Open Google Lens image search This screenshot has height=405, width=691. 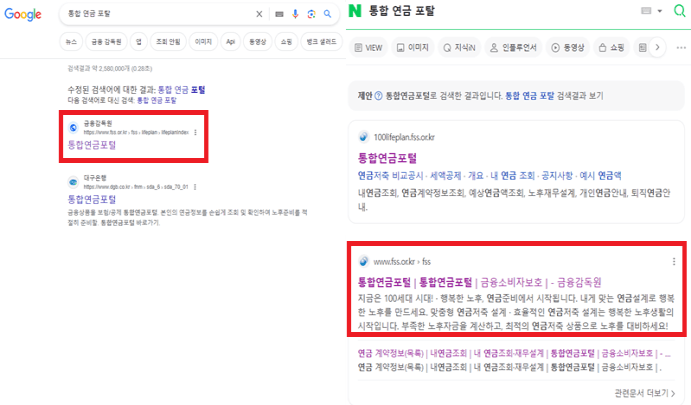312,14
